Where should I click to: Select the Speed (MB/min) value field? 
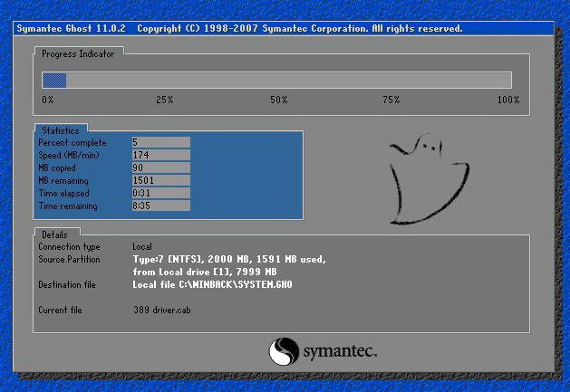(x=160, y=155)
